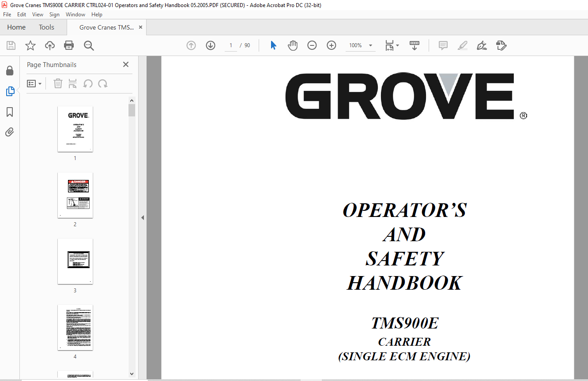This screenshot has height=381, width=588.
Task: Open the thumbnails options dropdown menu
Action: pyautogui.click(x=34, y=83)
